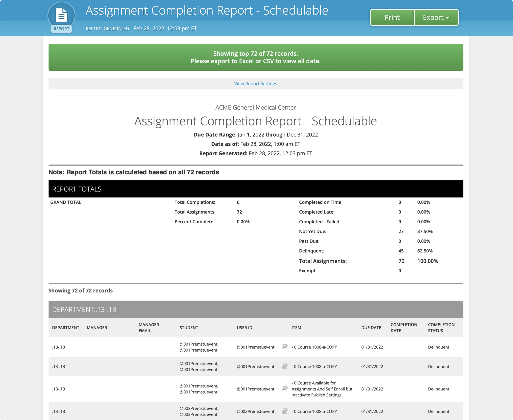The height and width of the screenshot is (420, 513).
Task: Click the book icon beside the second Course 1008-a-COPY row
Action: pyautogui.click(x=285, y=366)
